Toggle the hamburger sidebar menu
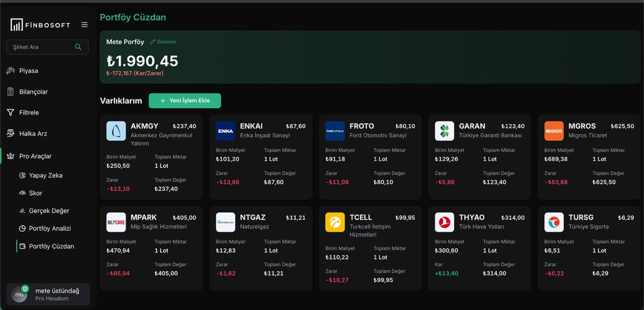The height and width of the screenshot is (310, 644). pyautogui.click(x=84, y=25)
